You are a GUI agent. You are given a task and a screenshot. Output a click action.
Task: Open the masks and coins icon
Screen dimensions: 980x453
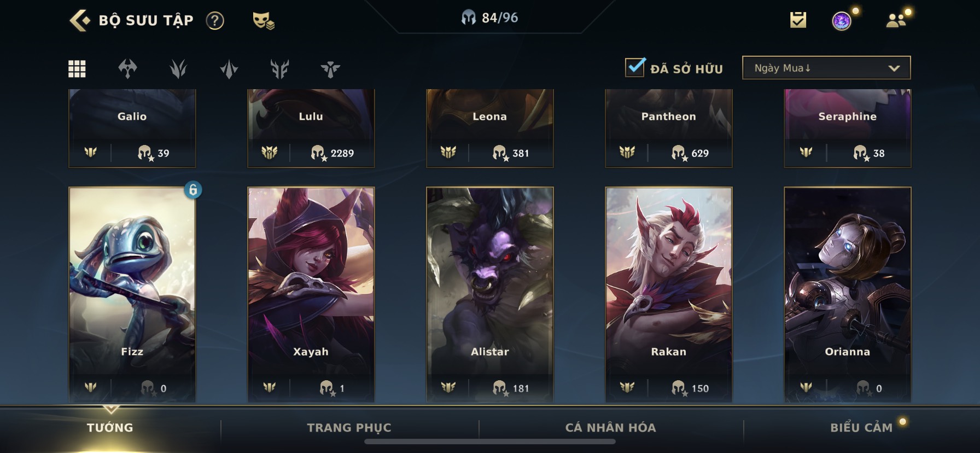tap(263, 21)
